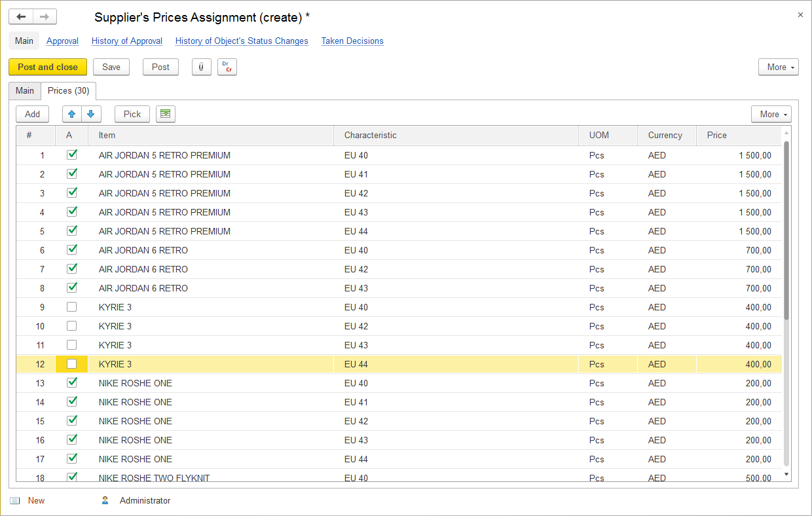Expand the top More dropdown menu

click(778, 67)
